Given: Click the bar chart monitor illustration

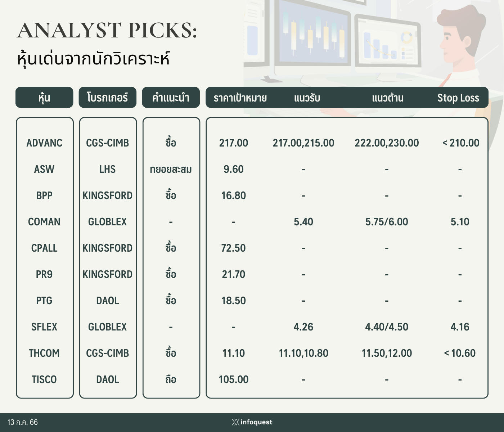Looking at the screenshot, I should pos(388,42).
